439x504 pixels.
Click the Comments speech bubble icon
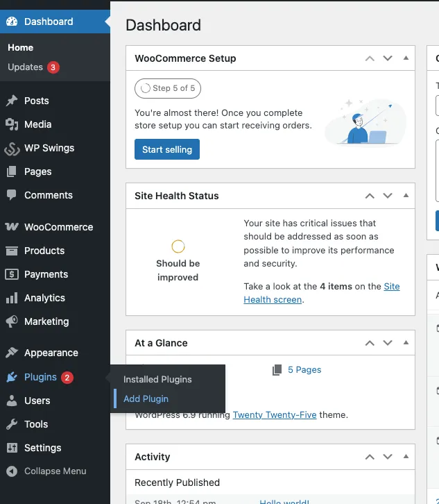tap(12, 195)
